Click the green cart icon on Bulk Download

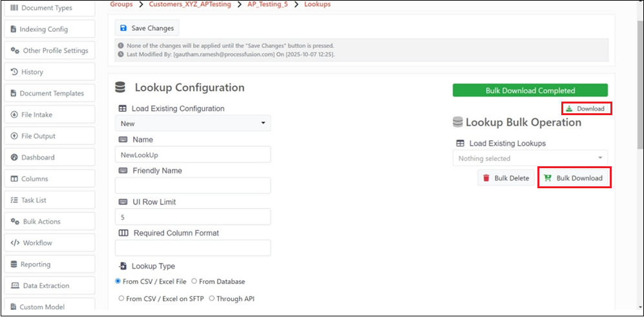click(x=548, y=179)
